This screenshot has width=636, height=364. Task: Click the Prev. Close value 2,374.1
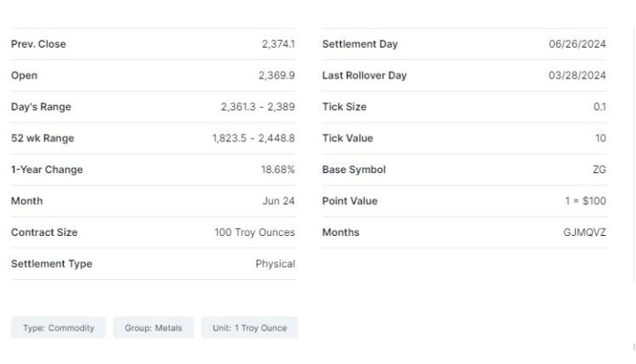click(278, 44)
